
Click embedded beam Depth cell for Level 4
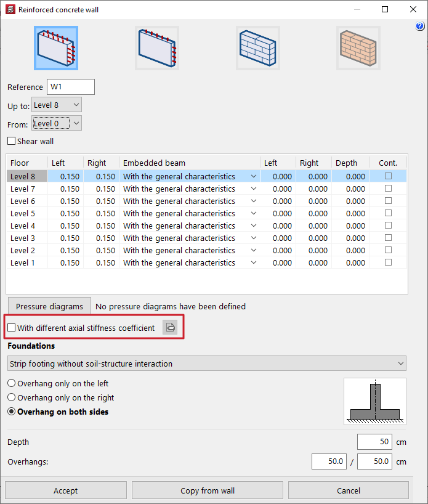[x=350, y=226]
